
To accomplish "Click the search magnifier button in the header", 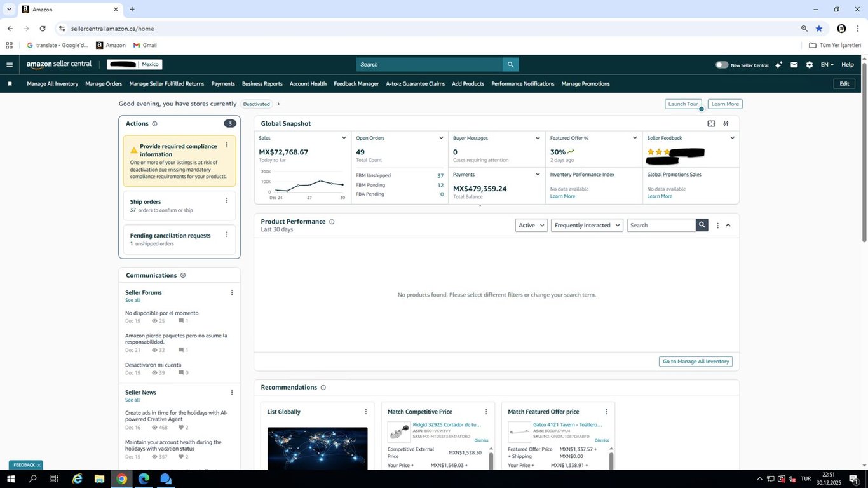I will (x=510, y=65).
